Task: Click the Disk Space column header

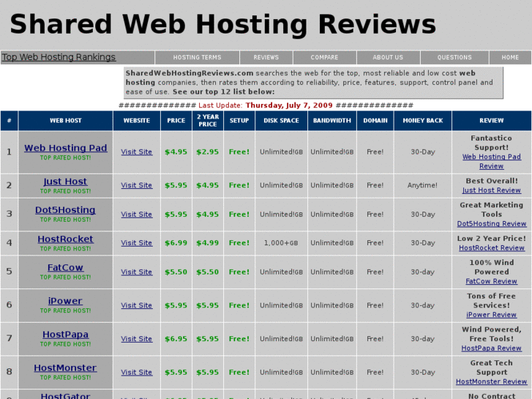Action: pos(281,121)
